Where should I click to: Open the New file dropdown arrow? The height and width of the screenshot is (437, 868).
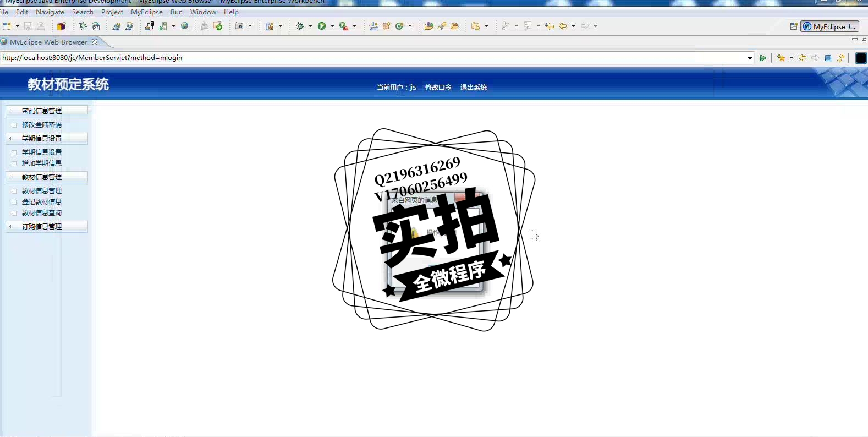click(x=17, y=26)
